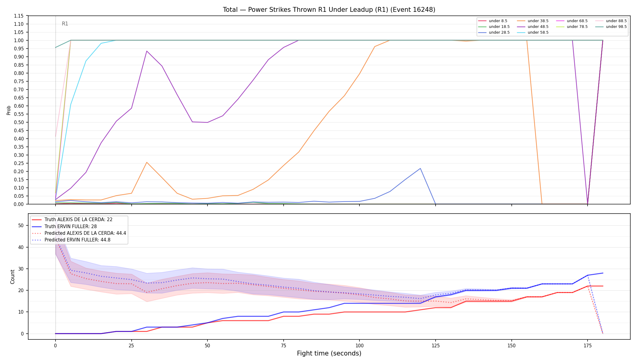Click the 25 tick on the time axis
Viewport: 637px width, 364px height.
(x=131, y=345)
